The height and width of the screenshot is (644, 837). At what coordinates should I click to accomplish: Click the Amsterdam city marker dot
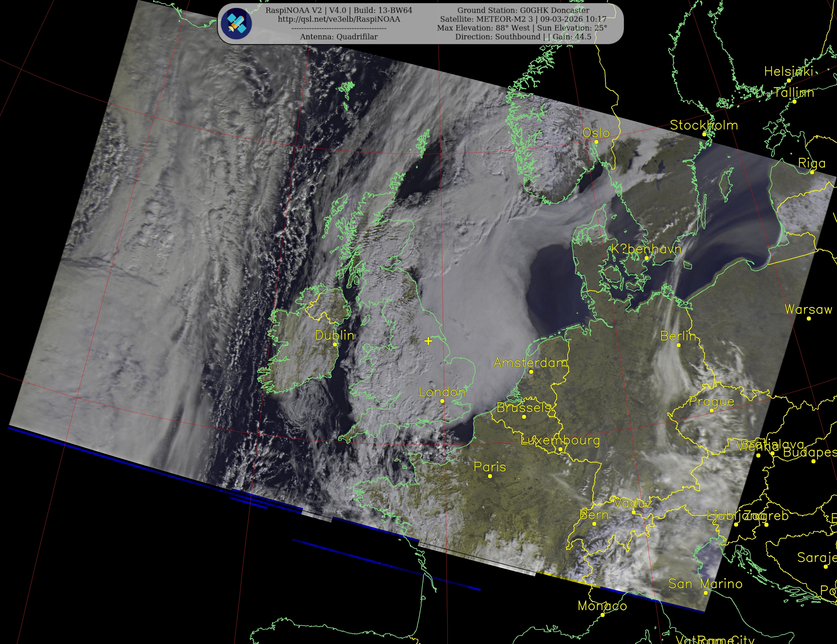click(x=531, y=371)
